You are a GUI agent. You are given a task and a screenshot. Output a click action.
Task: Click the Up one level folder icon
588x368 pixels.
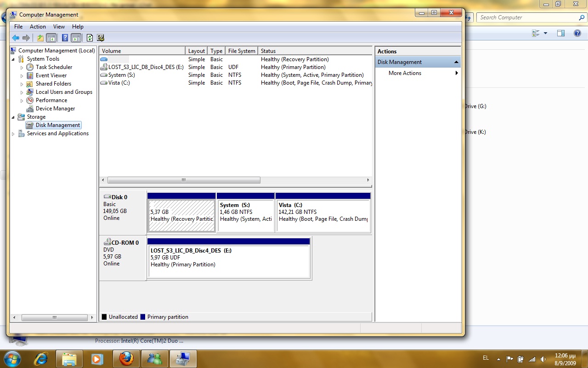tap(40, 38)
